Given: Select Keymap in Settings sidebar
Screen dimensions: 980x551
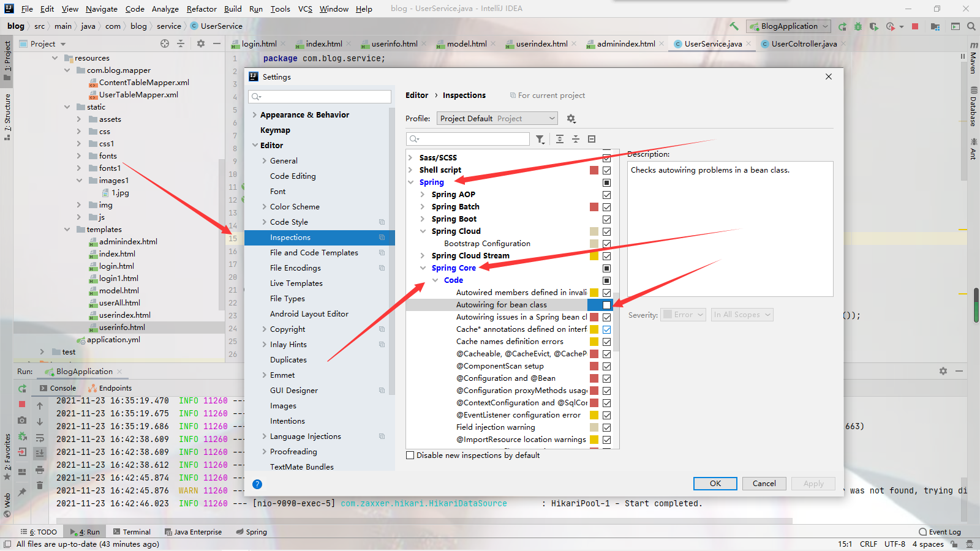Looking at the screenshot, I should tap(276, 130).
